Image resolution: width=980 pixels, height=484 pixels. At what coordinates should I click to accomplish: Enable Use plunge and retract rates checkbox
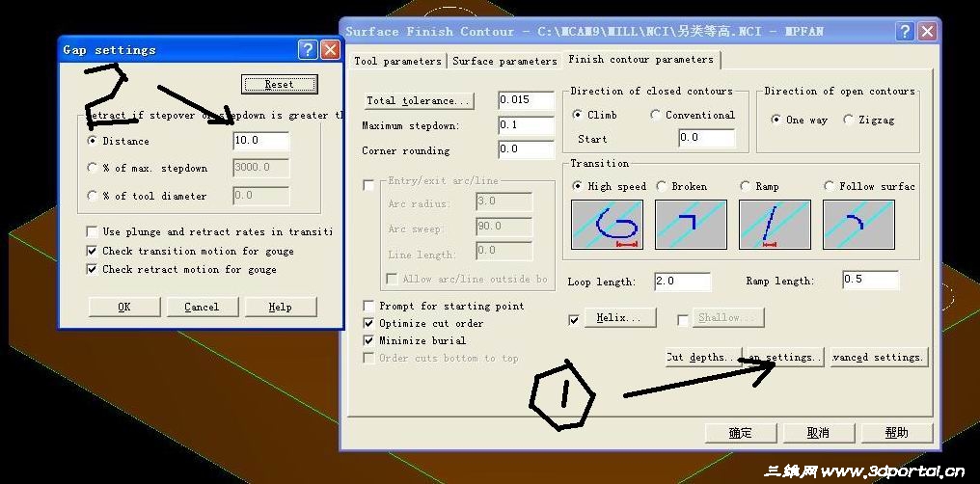pos(92,231)
